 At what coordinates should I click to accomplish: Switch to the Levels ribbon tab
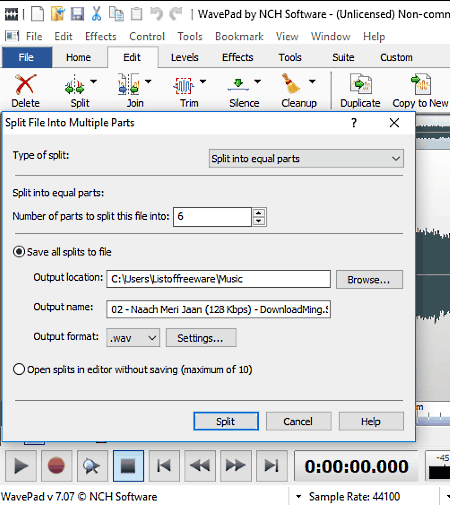tap(185, 57)
